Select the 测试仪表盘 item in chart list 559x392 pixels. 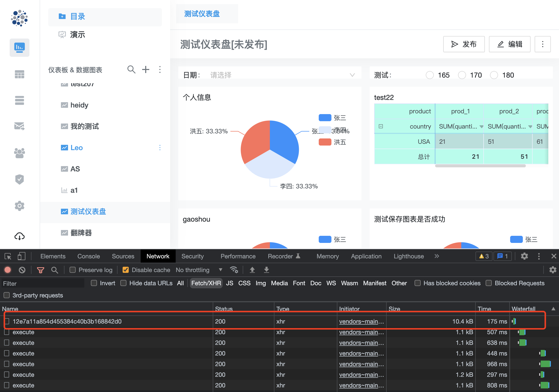pyautogui.click(x=88, y=212)
